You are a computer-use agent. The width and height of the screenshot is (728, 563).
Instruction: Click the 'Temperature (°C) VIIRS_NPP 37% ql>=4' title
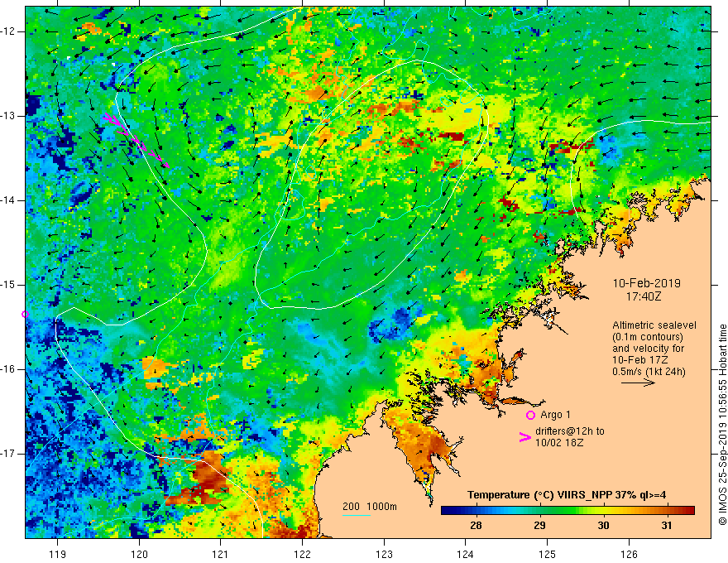(567, 495)
